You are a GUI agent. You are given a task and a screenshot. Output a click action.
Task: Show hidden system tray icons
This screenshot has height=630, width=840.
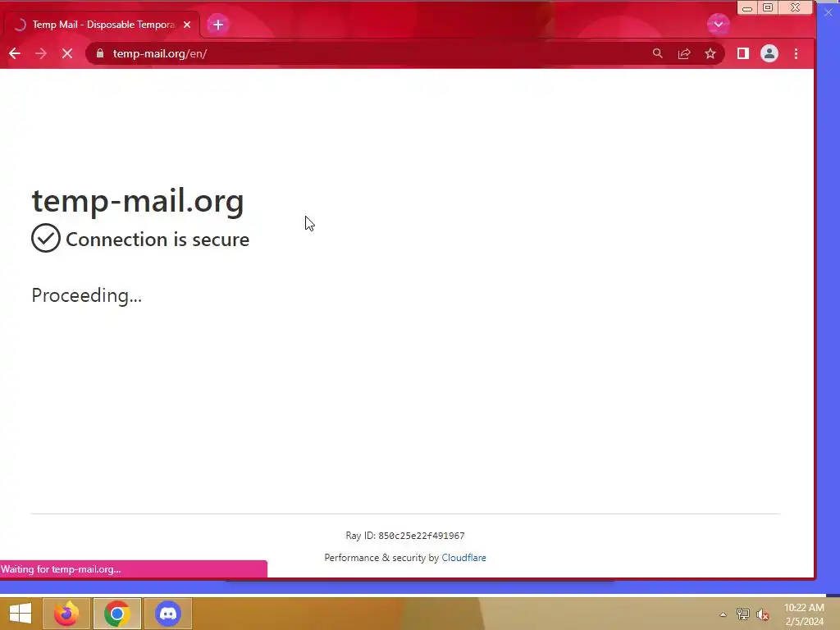[x=723, y=614]
